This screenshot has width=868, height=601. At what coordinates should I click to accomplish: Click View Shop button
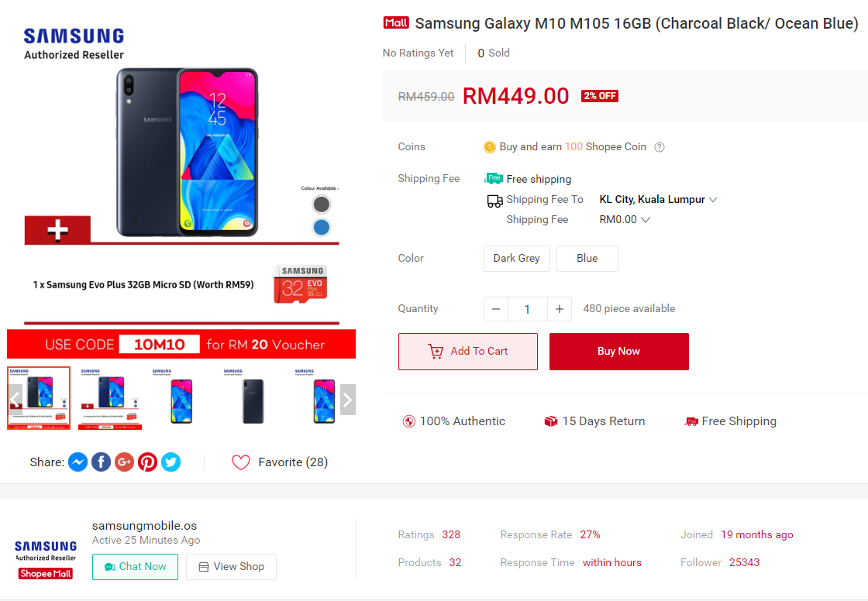pyautogui.click(x=231, y=567)
